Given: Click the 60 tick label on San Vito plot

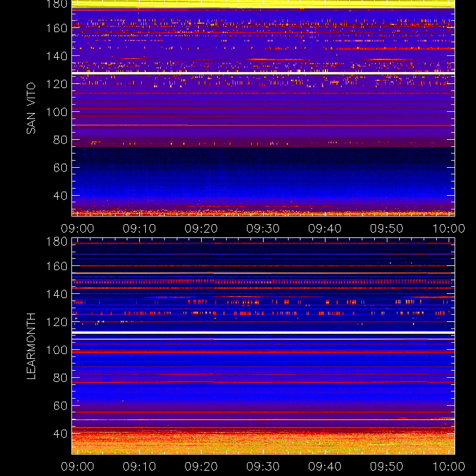Looking at the screenshot, I should tap(60, 168).
